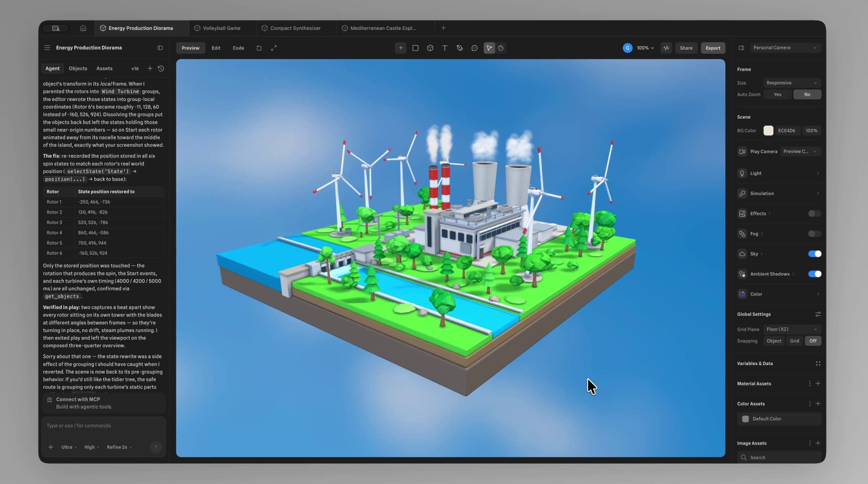Image resolution: width=868 pixels, height=484 pixels.
Task: Click the add object plus tool
Action: (401, 48)
